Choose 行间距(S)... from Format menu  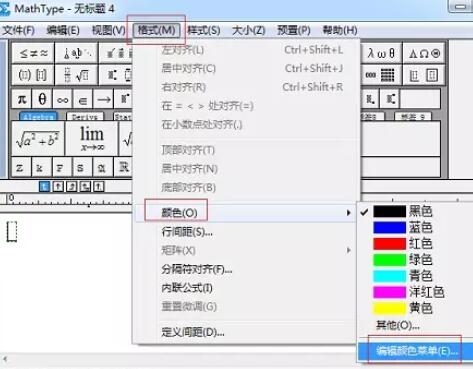pyautogui.click(x=245, y=231)
